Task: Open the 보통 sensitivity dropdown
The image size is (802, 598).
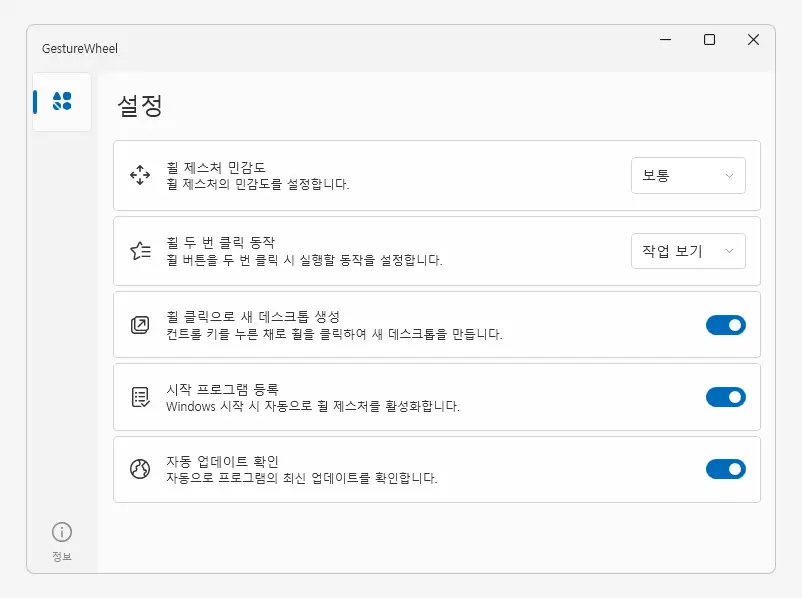Action: [688, 175]
